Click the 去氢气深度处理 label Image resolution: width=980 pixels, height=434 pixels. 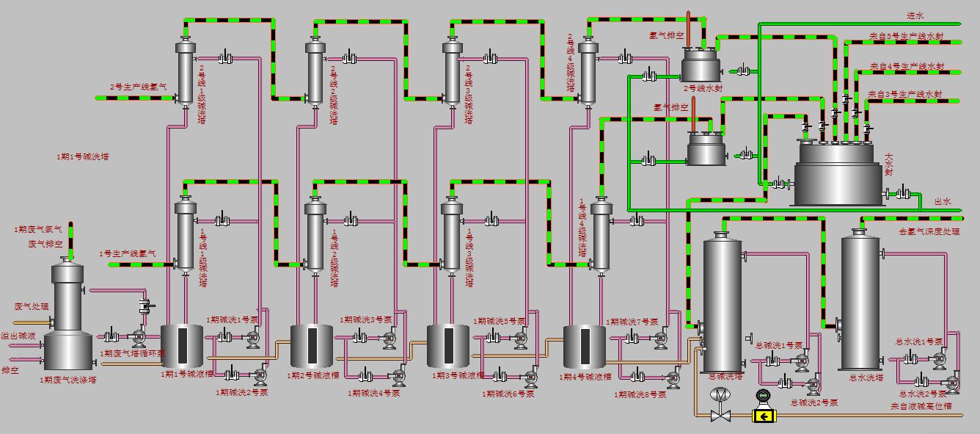(929, 231)
